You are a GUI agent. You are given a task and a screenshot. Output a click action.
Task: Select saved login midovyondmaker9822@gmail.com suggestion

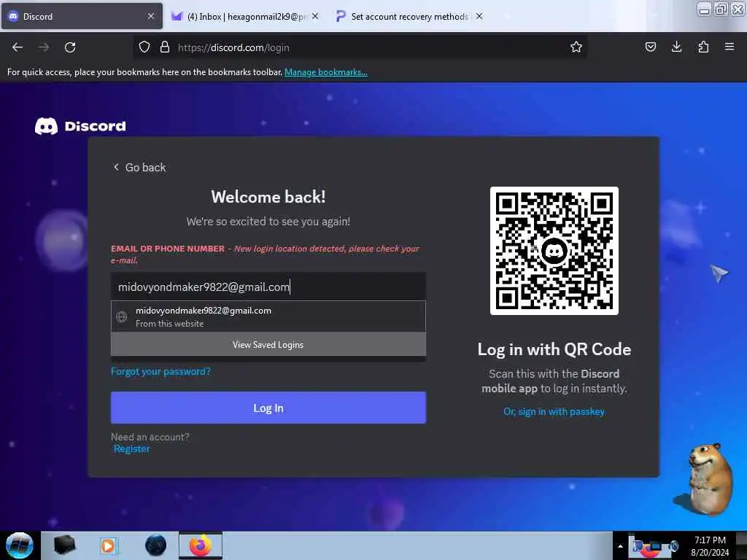[268, 316]
